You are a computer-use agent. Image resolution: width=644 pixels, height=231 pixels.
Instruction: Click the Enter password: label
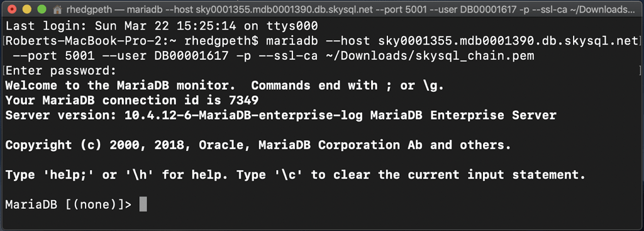(x=61, y=71)
